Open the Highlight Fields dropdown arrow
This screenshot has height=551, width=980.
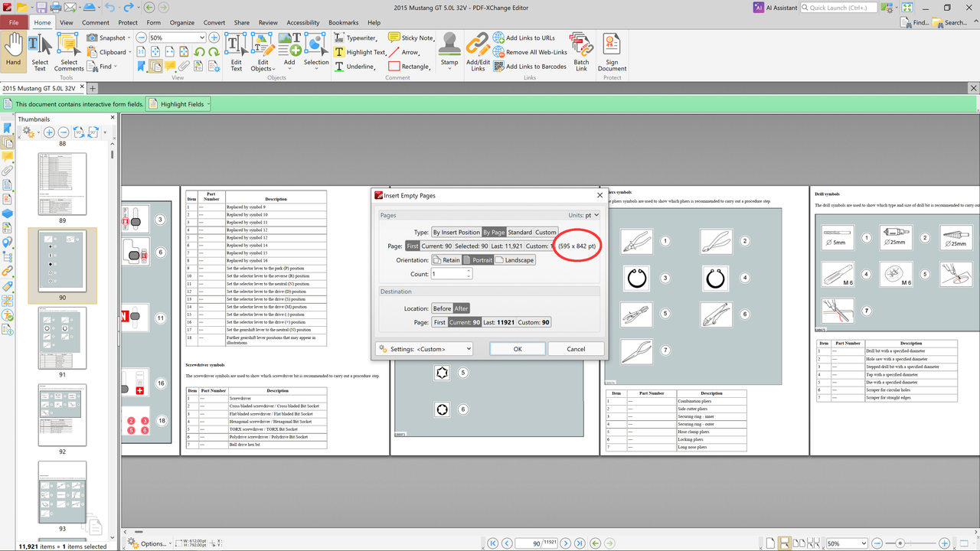pyautogui.click(x=207, y=104)
